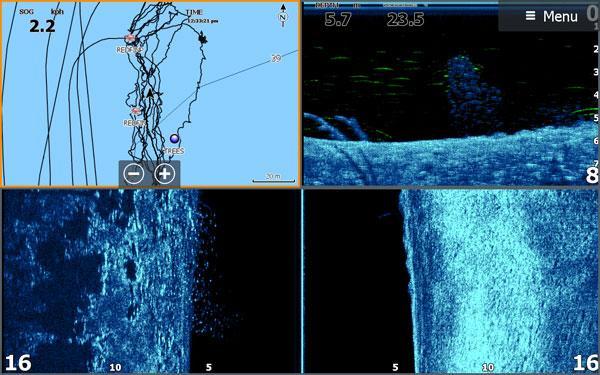Tap the 5.7 depth readout

[338, 19]
